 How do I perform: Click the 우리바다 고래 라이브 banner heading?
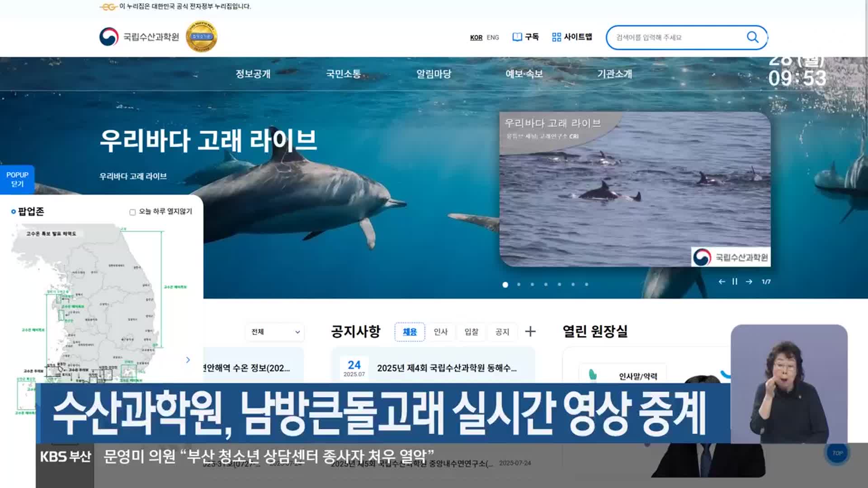pyautogui.click(x=208, y=140)
